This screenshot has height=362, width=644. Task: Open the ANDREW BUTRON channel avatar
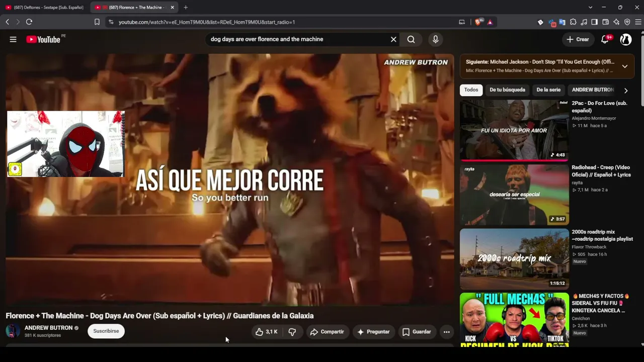(x=13, y=331)
